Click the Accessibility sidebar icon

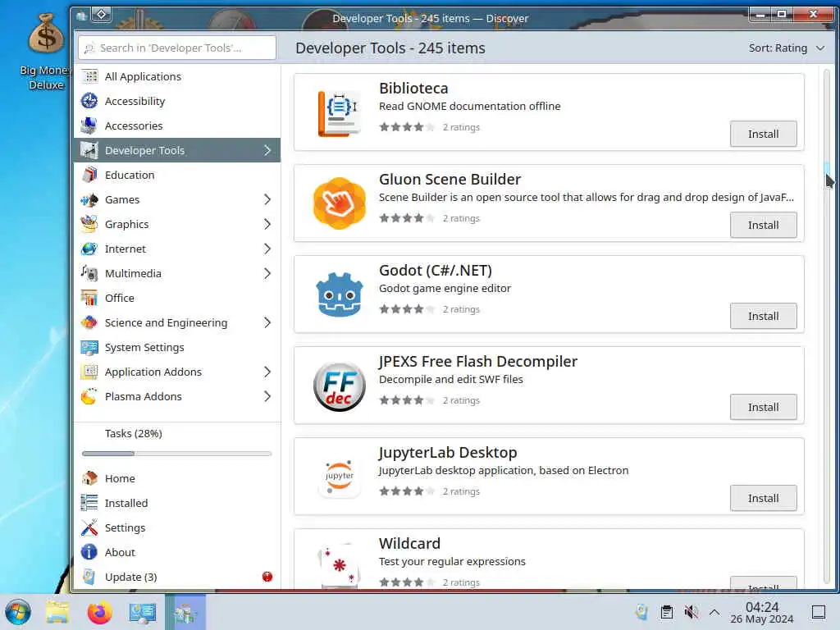pos(89,101)
